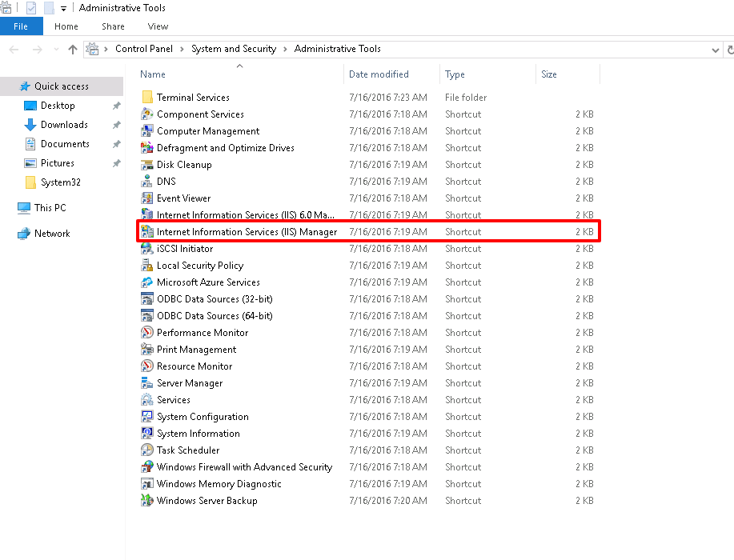
Task: Open the File menu
Action: click(x=21, y=26)
